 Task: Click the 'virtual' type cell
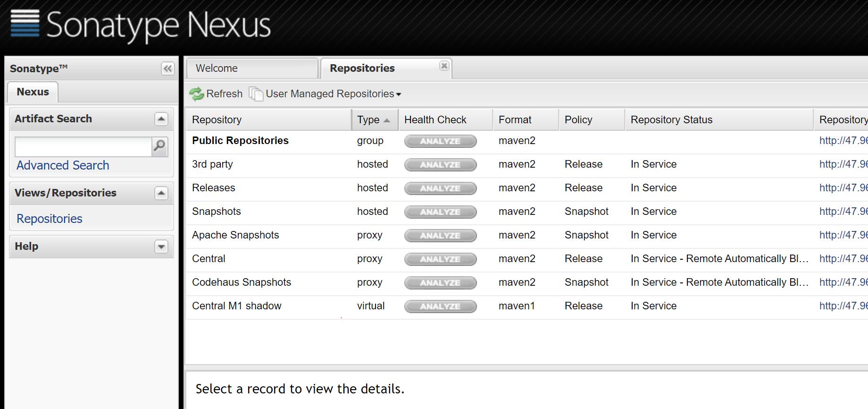(371, 306)
